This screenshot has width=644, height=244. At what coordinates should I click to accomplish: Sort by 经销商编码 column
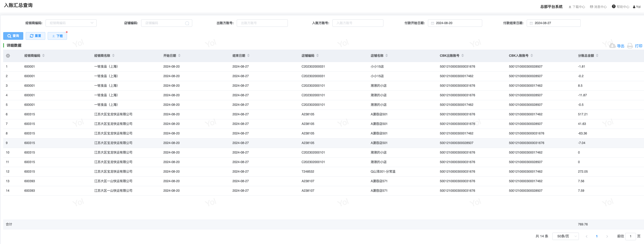[x=43, y=56]
